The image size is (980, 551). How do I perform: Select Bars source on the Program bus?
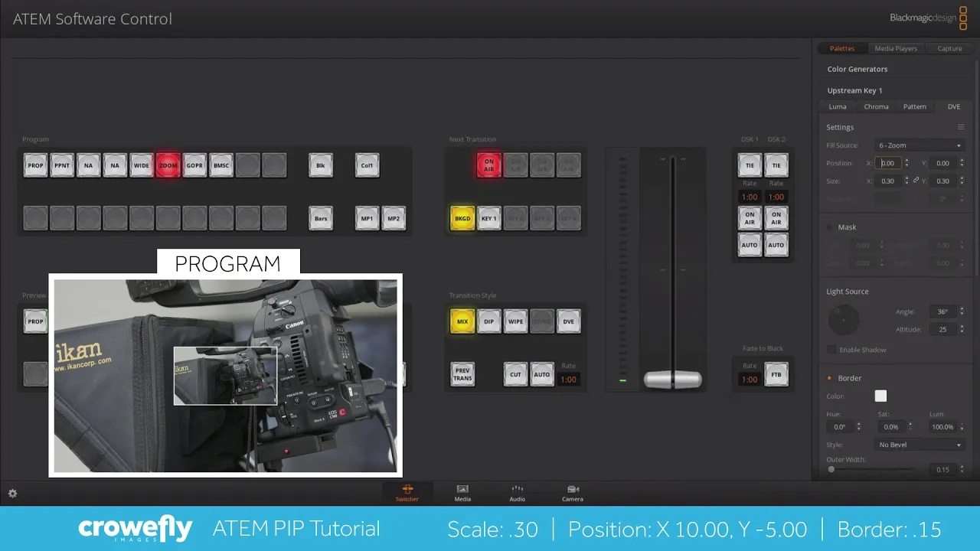pos(321,218)
